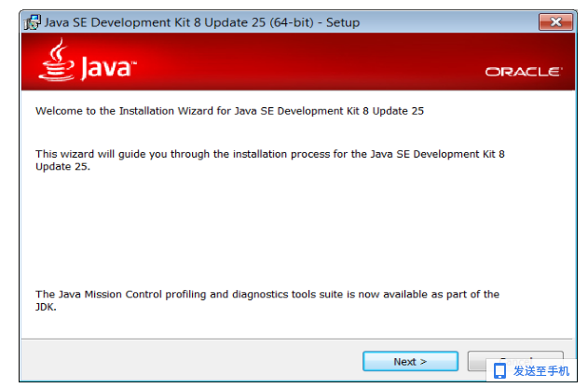This screenshot has height=388, width=588.
Task: Proceed with the Next > button
Action: [x=410, y=361]
